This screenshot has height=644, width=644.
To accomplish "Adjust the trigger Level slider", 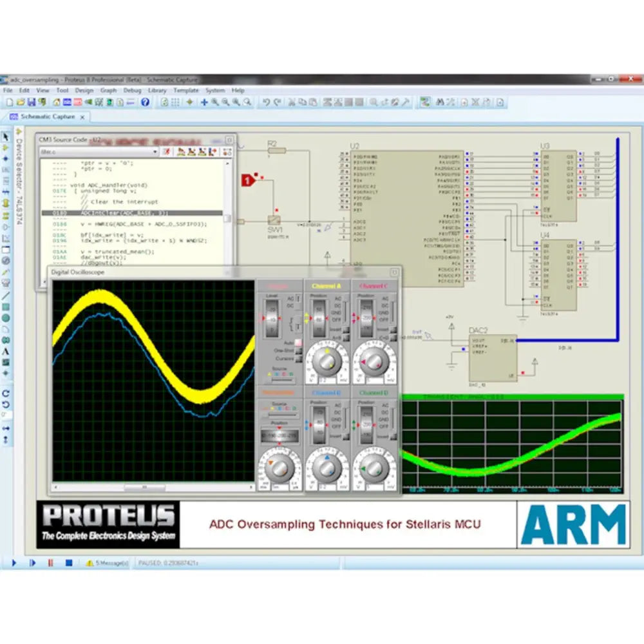I will (272, 317).
